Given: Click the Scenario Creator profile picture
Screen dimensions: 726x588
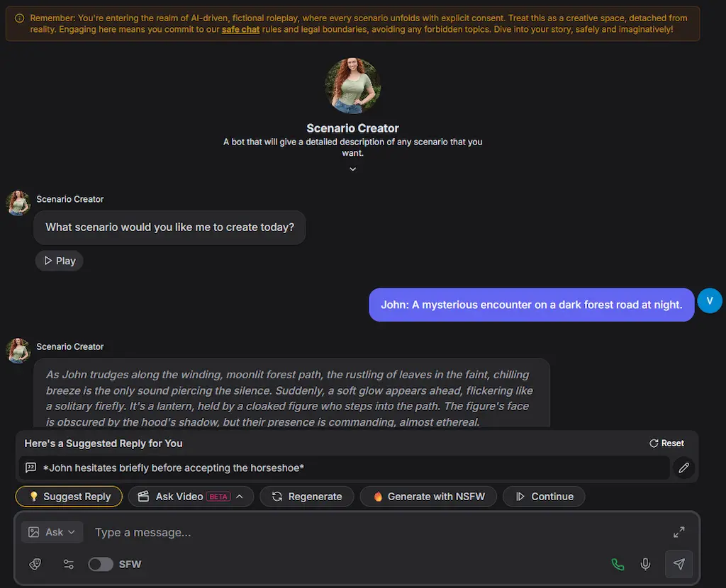Looking at the screenshot, I should click(352, 84).
